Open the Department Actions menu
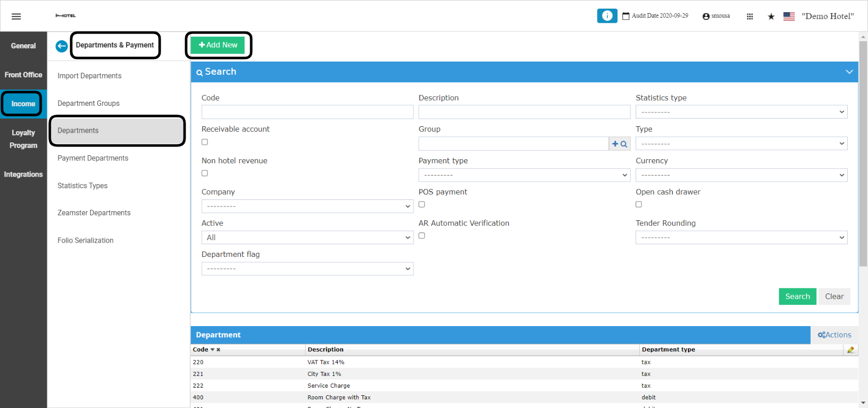This screenshot has height=408, width=868. click(x=834, y=335)
